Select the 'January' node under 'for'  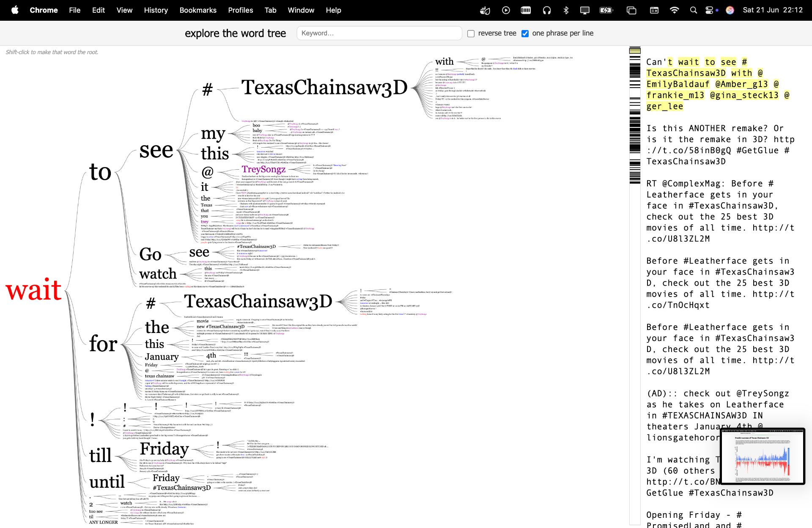pyautogui.click(x=162, y=357)
